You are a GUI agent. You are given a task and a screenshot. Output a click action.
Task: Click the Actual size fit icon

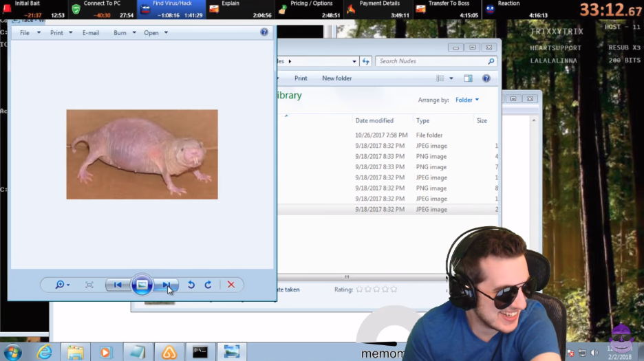(x=89, y=285)
